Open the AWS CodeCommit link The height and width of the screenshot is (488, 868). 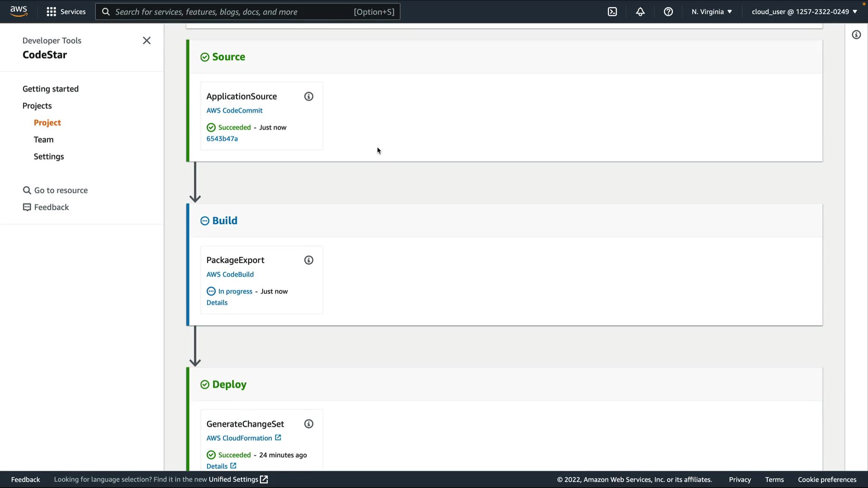234,110
